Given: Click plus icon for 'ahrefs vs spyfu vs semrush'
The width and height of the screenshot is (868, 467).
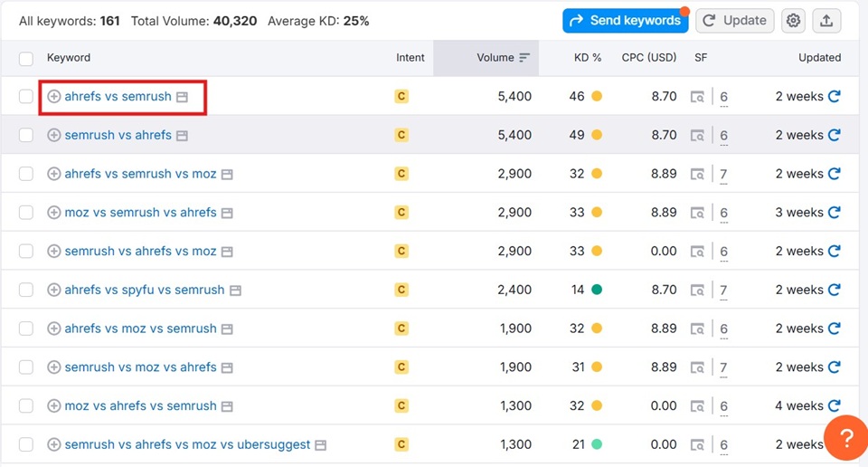Looking at the screenshot, I should click(53, 290).
